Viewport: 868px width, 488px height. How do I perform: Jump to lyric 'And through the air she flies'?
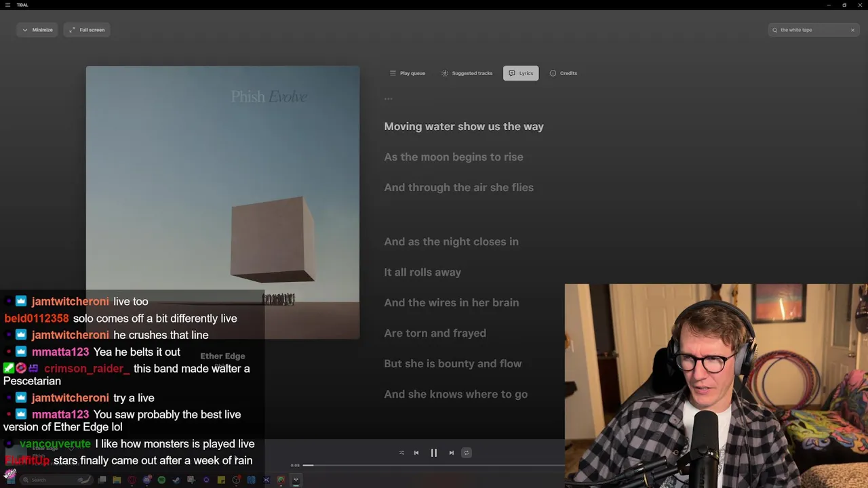[x=459, y=188]
